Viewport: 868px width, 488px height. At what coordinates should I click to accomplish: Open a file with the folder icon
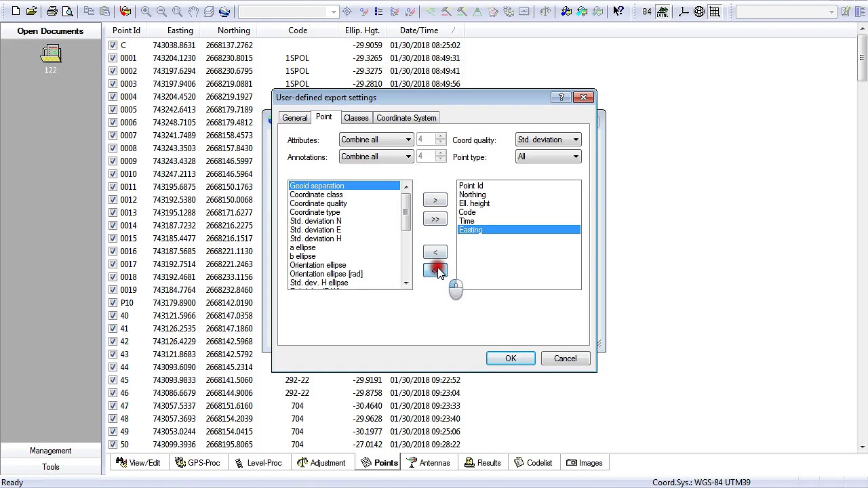click(31, 12)
